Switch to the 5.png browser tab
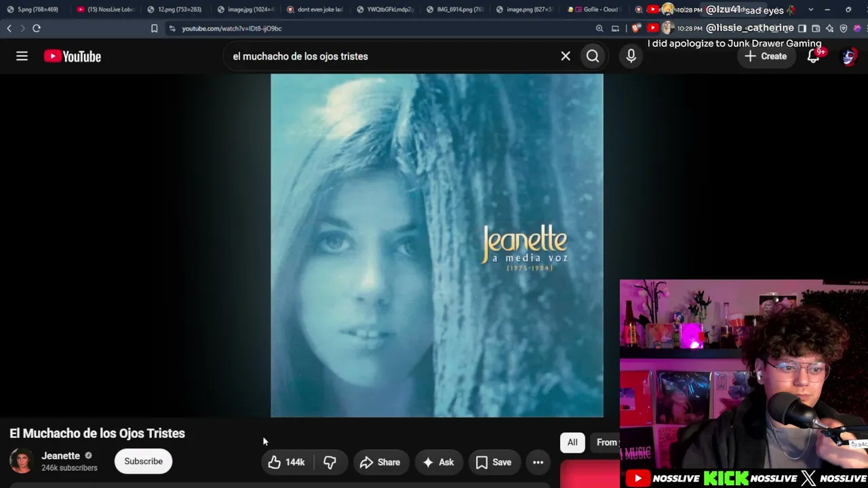This screenshot has width=868, height=488. click(34, 9)
